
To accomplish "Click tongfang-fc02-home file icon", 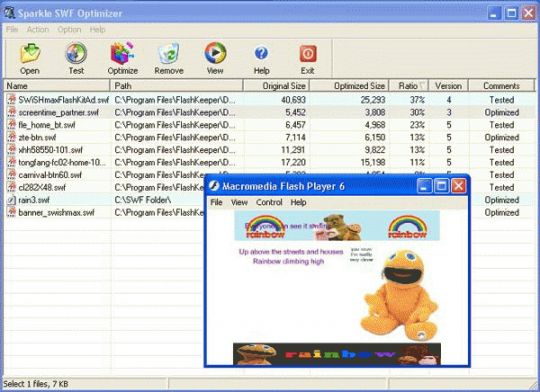I will [11, 162].
